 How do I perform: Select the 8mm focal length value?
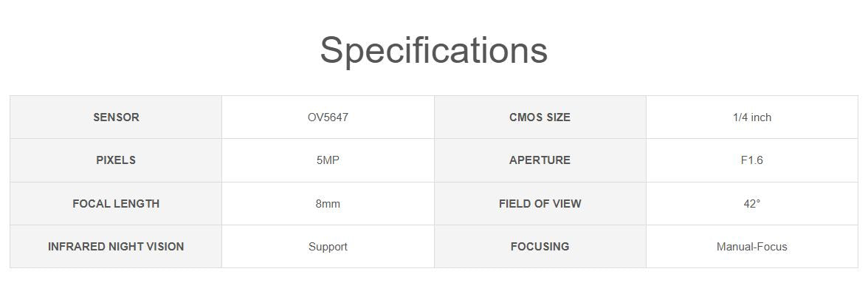[x=328, y=204]
